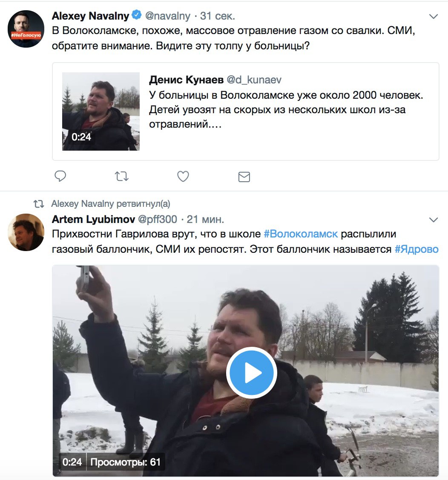Retweet Navalny's tweet using the retweet icon
The height and width of the screenshot is (480, 448).
pos(121,176)
